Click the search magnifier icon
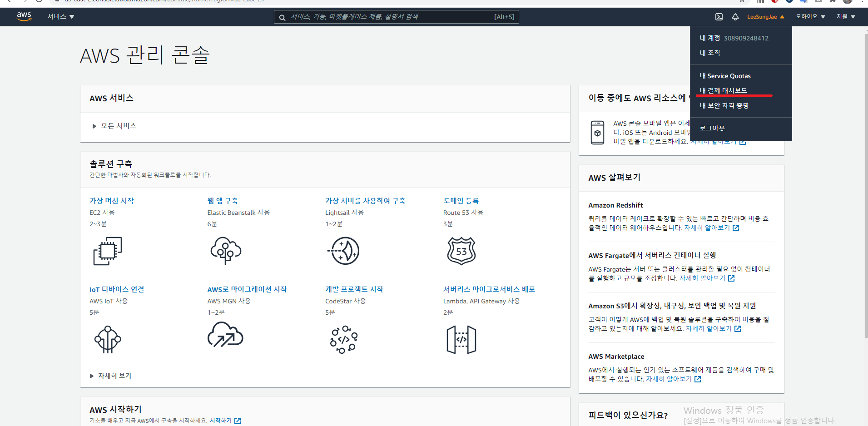The width and height of the screenshot is (868, 426). (x=282, y=17)
